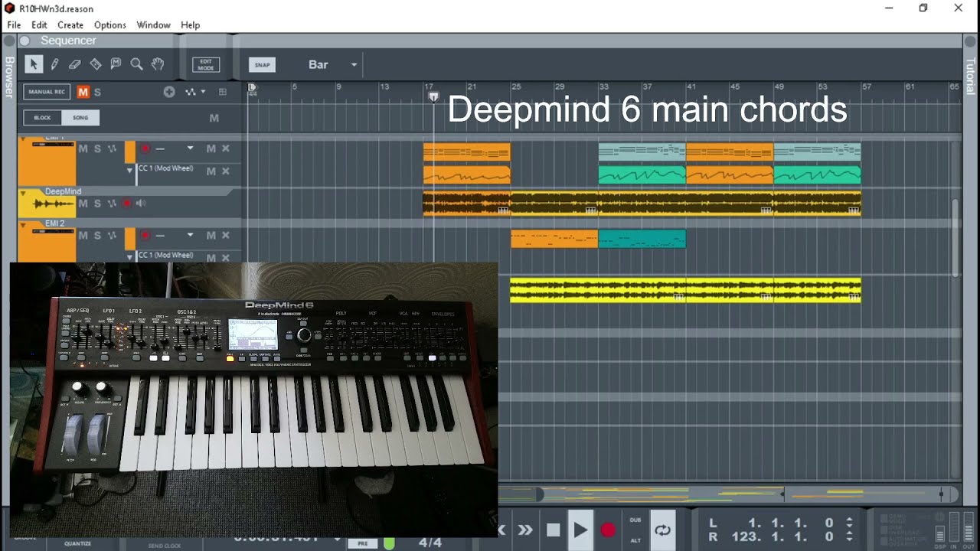This screenshot has height=551, width=980.
Task: Switch to Edit Mode
Action: coord(205,65)
